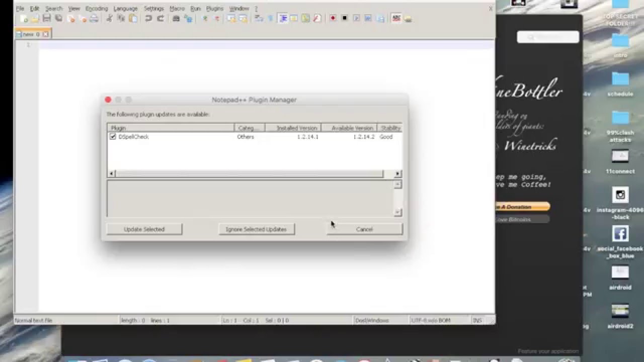Click the ABC spell check toolbar icon
This screenshot has width=644, height=362.
pos(396,19)
